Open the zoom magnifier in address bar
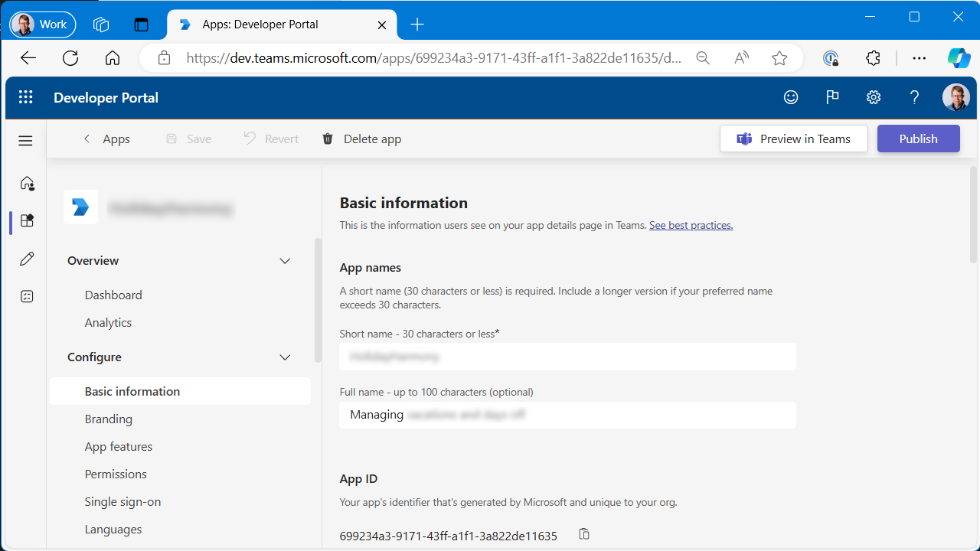980x551 pixels. (x=703, y=58)
